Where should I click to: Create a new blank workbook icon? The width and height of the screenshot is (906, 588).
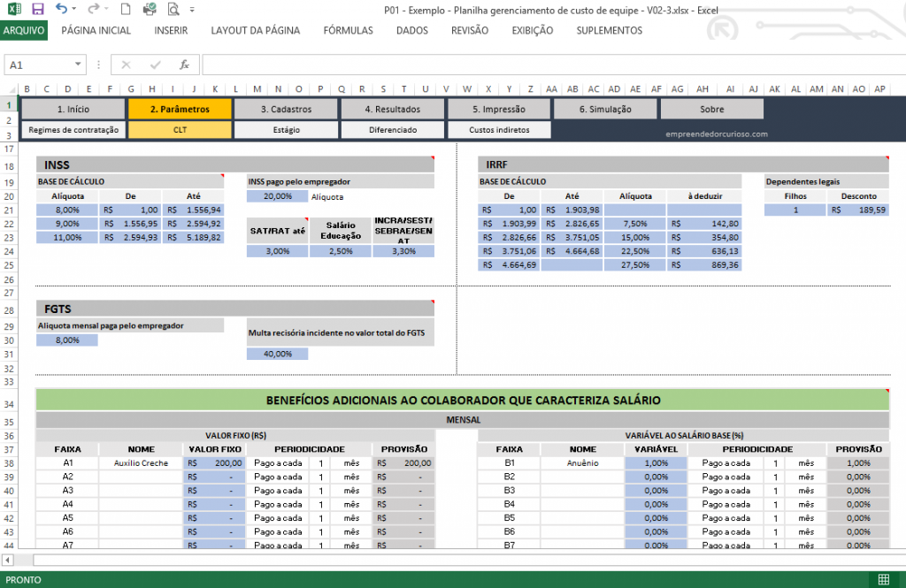point(126,9)
